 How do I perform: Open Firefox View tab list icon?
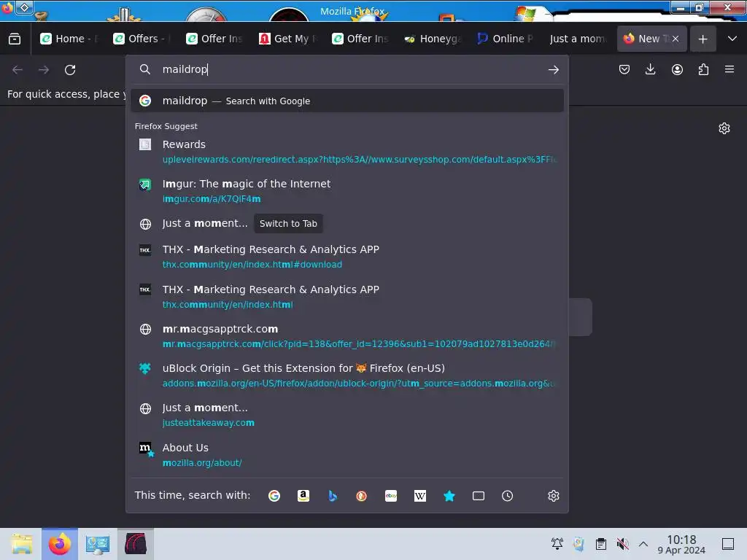tap(15, 39)
